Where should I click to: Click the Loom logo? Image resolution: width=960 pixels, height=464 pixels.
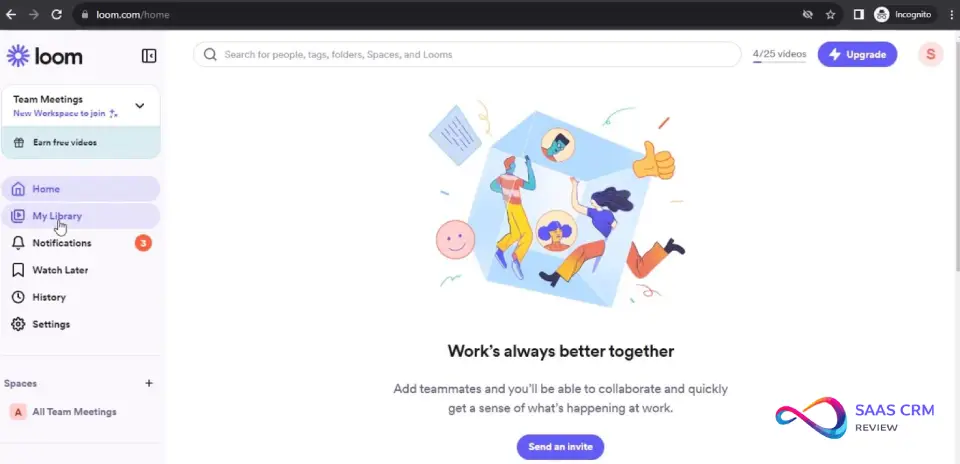(x=44, y=56)
